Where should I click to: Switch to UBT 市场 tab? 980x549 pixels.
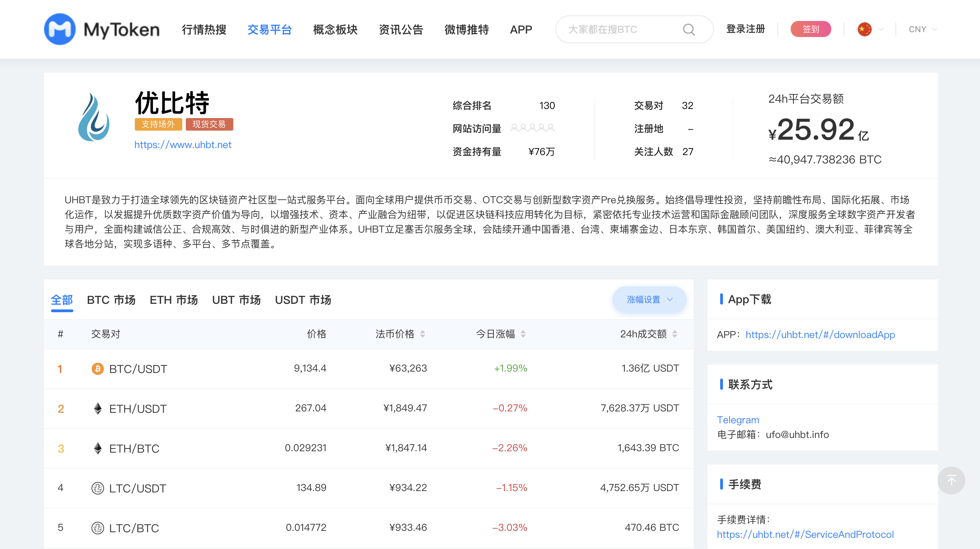pyautogui.click(x=237, y=300)
